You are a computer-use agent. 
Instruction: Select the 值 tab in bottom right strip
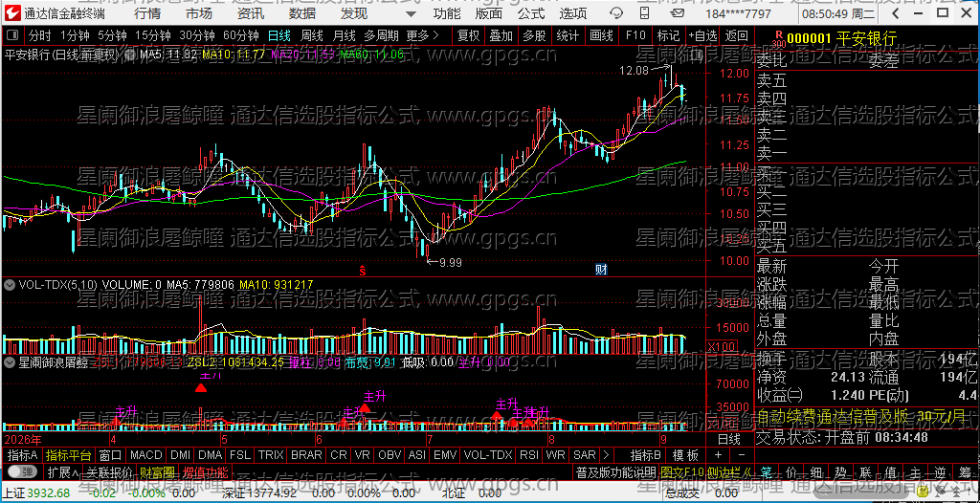[890, 471]
